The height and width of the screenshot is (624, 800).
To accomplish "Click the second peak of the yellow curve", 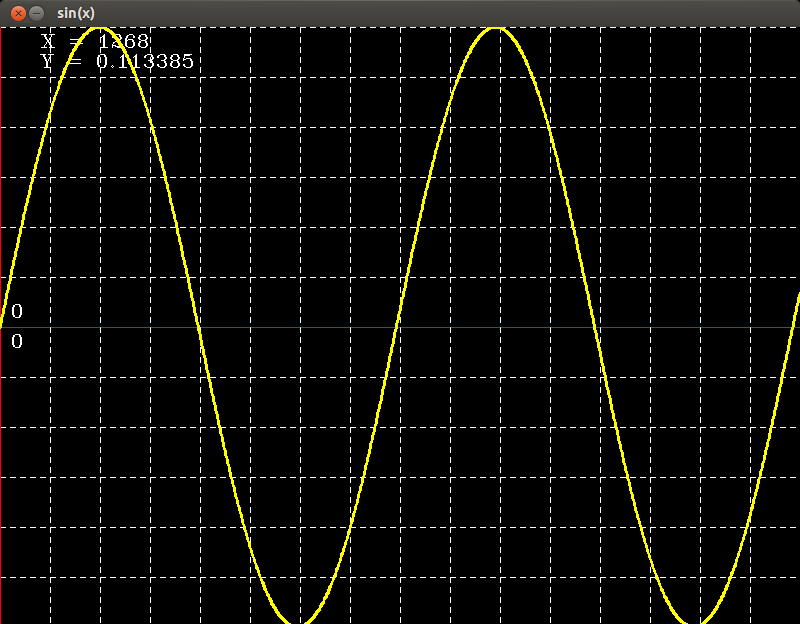I will [x=497, y=28].
